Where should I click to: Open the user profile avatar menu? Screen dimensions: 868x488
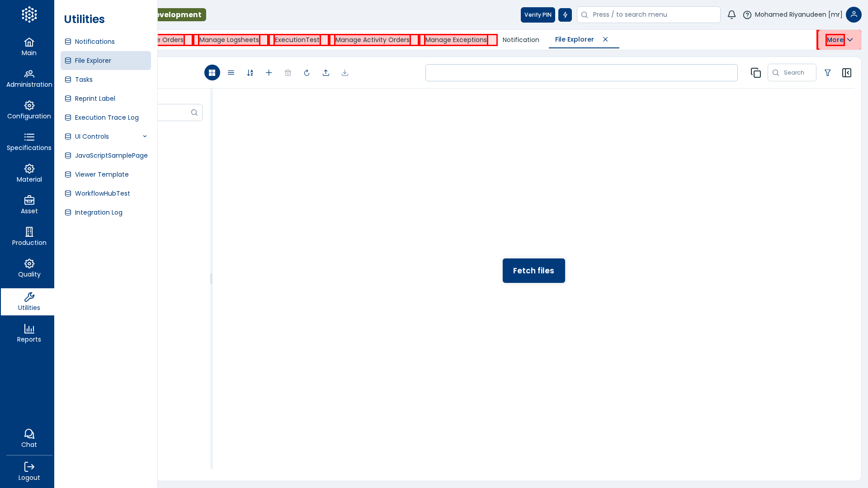pos(854,15)
